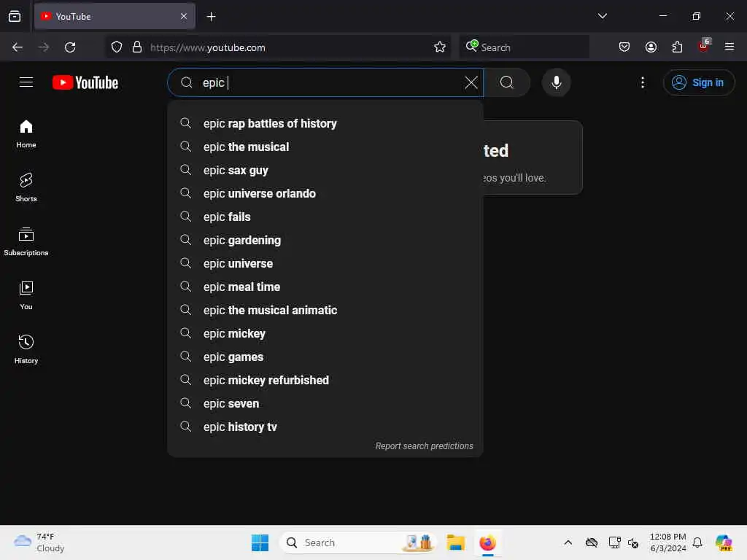Click the YouTube logo

(85, 82)
